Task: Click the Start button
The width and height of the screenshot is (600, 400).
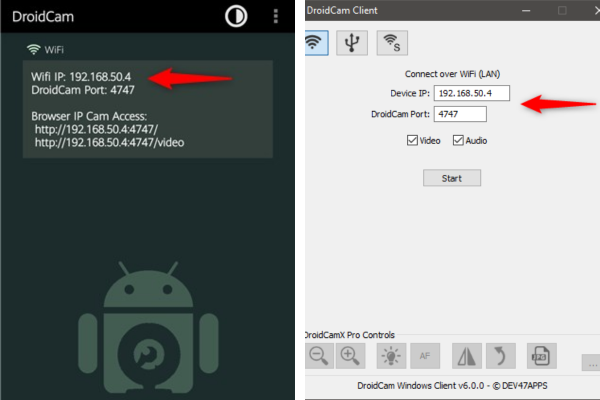Action: click(452, 178)
